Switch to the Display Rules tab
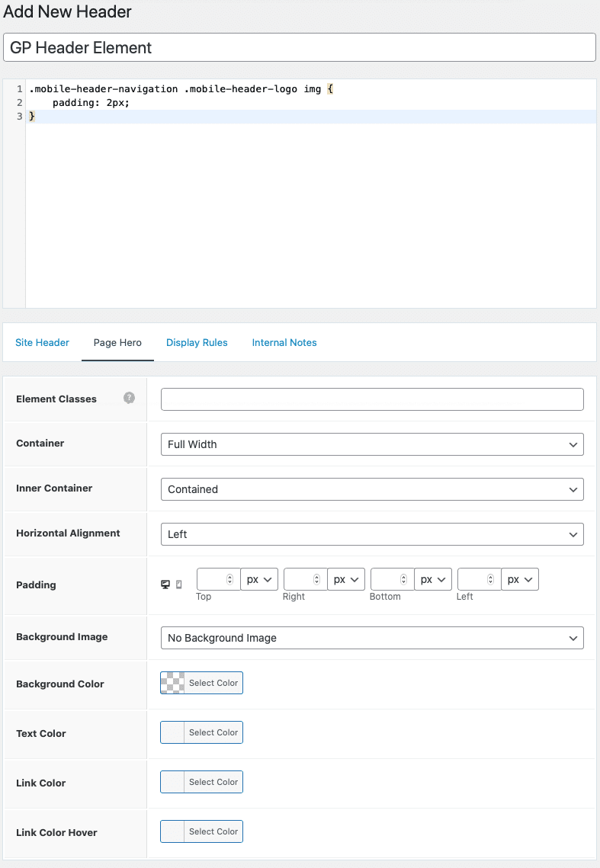 pyautogui.click(x=197, y=342)
